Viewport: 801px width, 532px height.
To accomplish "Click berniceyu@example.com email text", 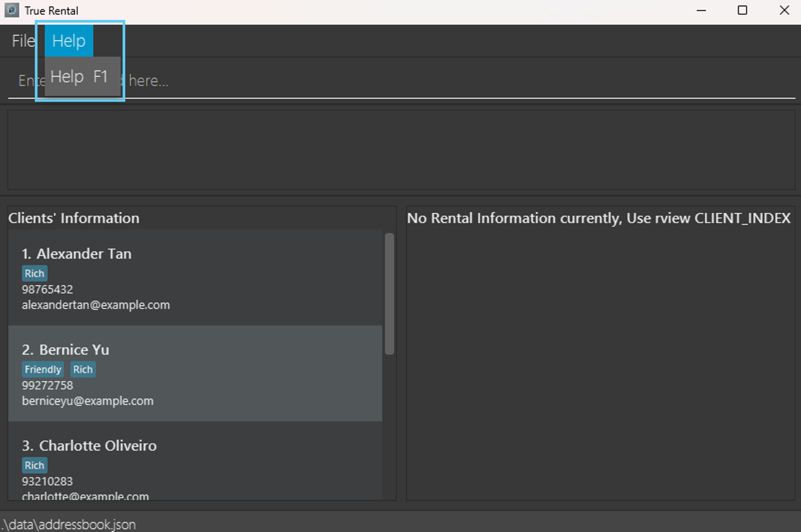I will pyautogui.click(x=87, y=401).
